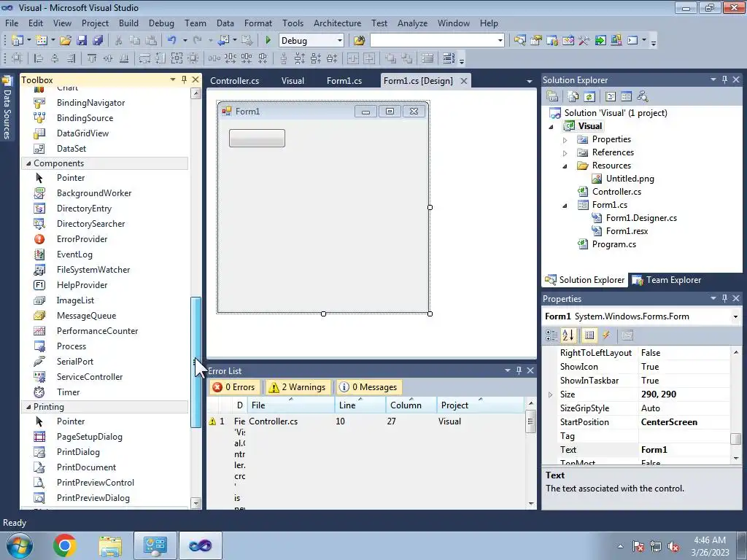
Task: Toggle Alphabetical sort in Properties window
Action: click(x=568, y=335)
